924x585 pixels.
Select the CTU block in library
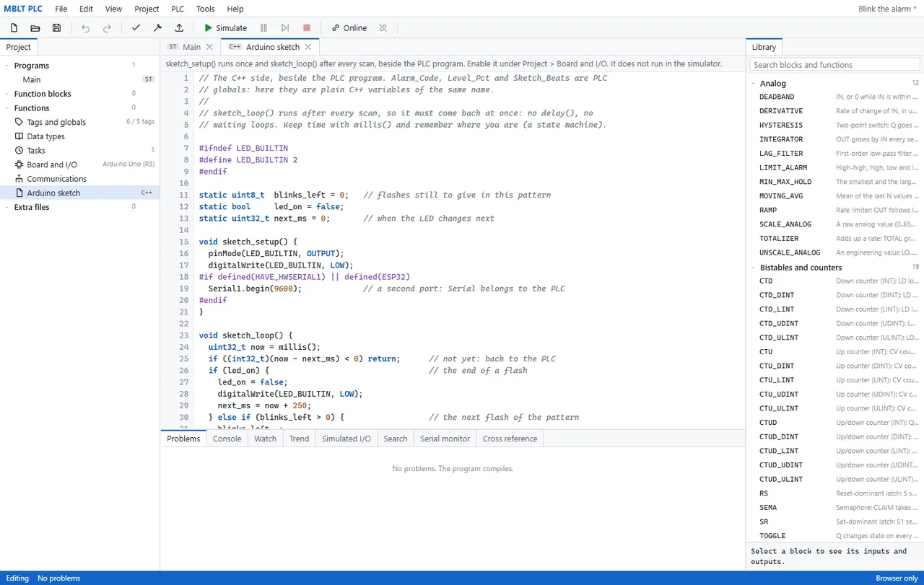[834, 352]
